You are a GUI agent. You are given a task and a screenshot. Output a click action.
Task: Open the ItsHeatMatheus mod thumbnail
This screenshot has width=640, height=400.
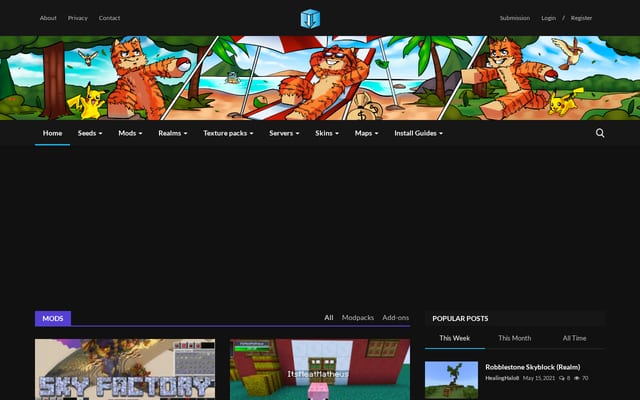coord(320,369)
